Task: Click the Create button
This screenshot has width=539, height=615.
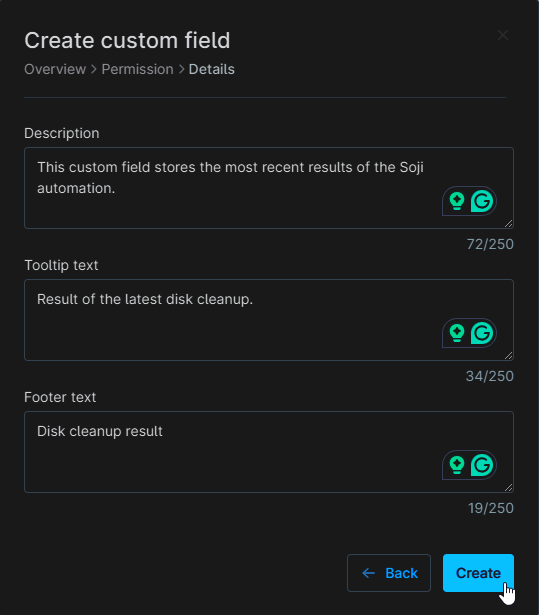Action: click(478, 573)
